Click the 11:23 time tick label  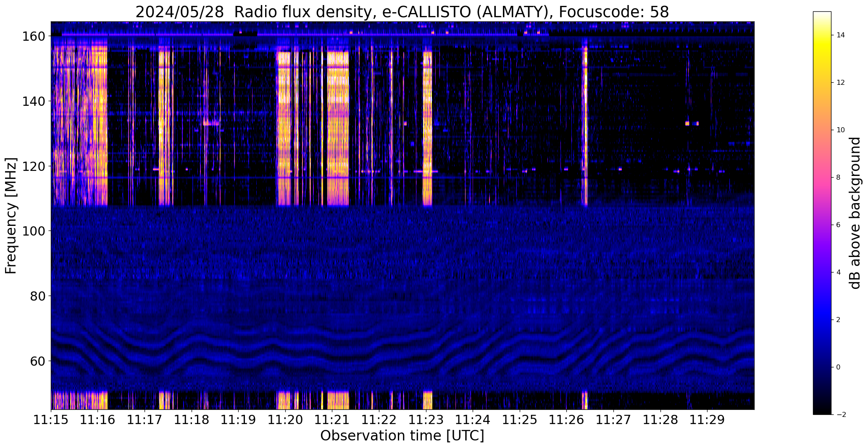[426, 419]
